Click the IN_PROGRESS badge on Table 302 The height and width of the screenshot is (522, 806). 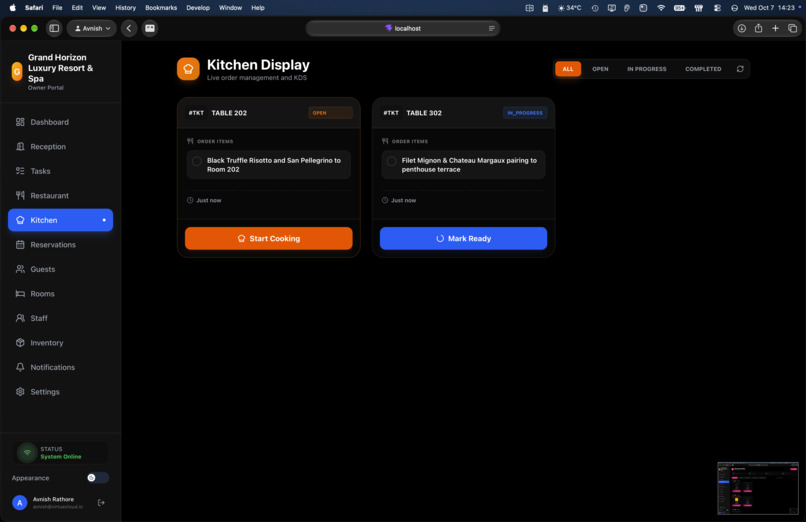(x=525, y=113)
